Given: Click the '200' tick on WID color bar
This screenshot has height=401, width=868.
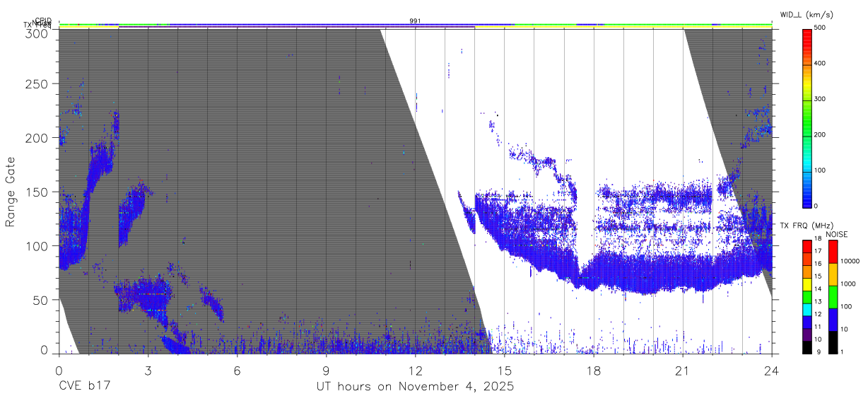Looking at the screenshot, I should (x=821, y=134).
